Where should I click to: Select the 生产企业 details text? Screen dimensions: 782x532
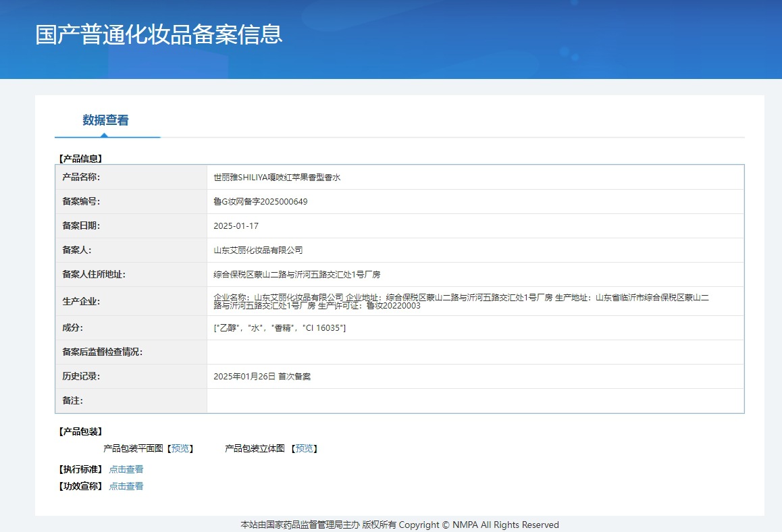pyautogui.click(x=461, y=302)
